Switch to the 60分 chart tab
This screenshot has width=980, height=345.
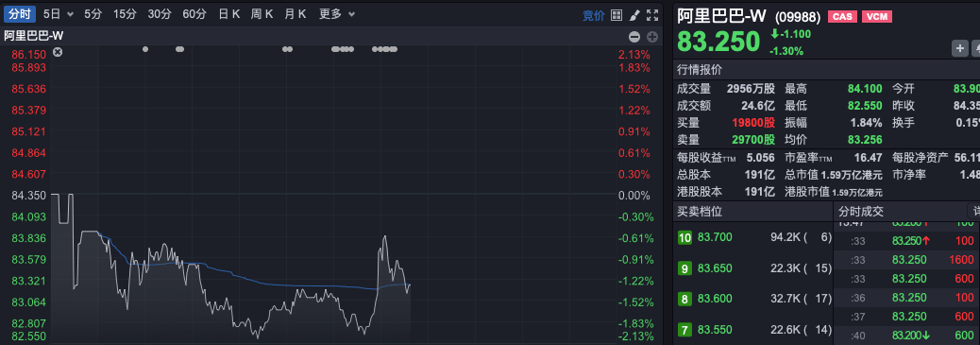pyautogui.click(x=194, y=14)
